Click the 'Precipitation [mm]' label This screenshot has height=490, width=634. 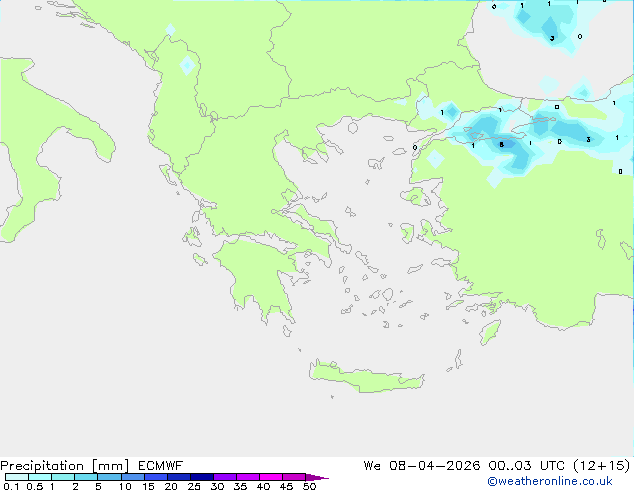pos(64,466)
